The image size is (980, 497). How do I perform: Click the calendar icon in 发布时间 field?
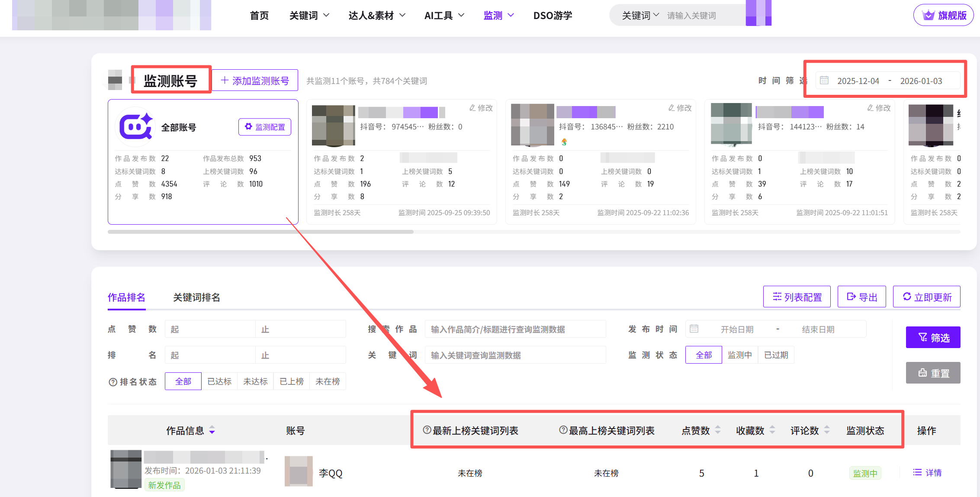(694, 329)
